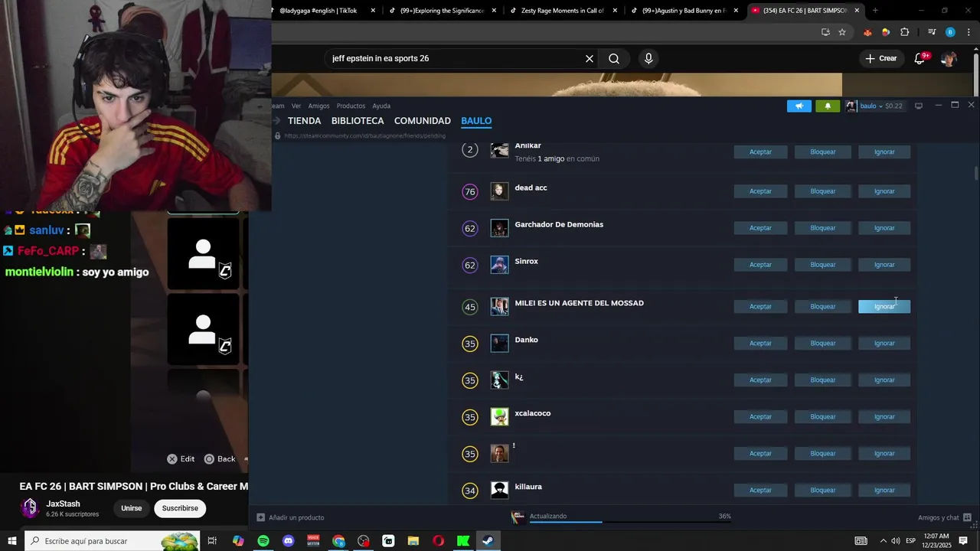Open the MetaMask fox extension

(867, 32)
